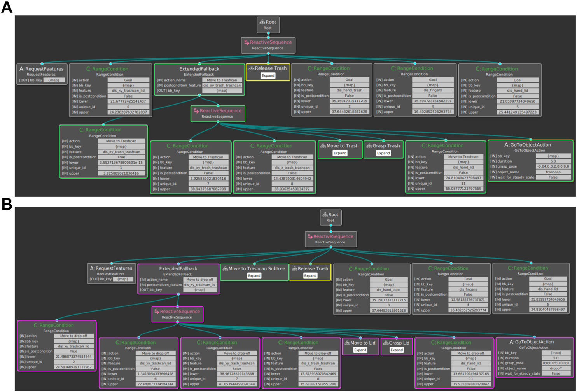The width and height of the screenshot is (577, 392).
Task: Click the Root node icon in panel B
Action: (325, 215)
